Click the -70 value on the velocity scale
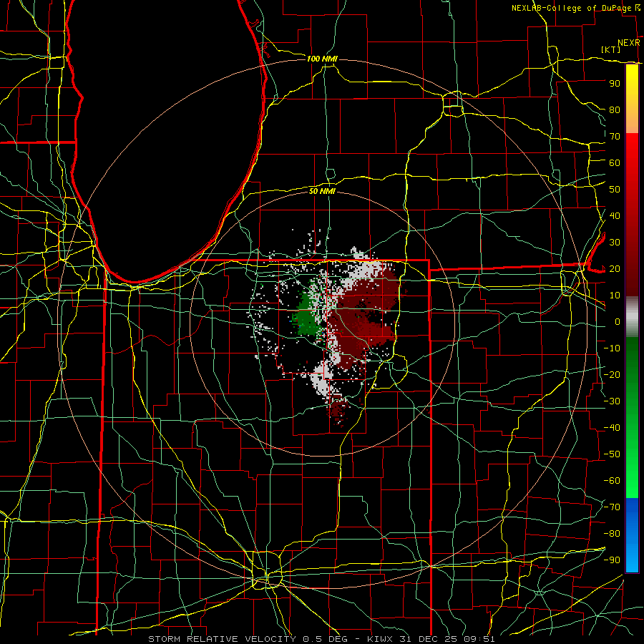 click(x=612, y=507)
